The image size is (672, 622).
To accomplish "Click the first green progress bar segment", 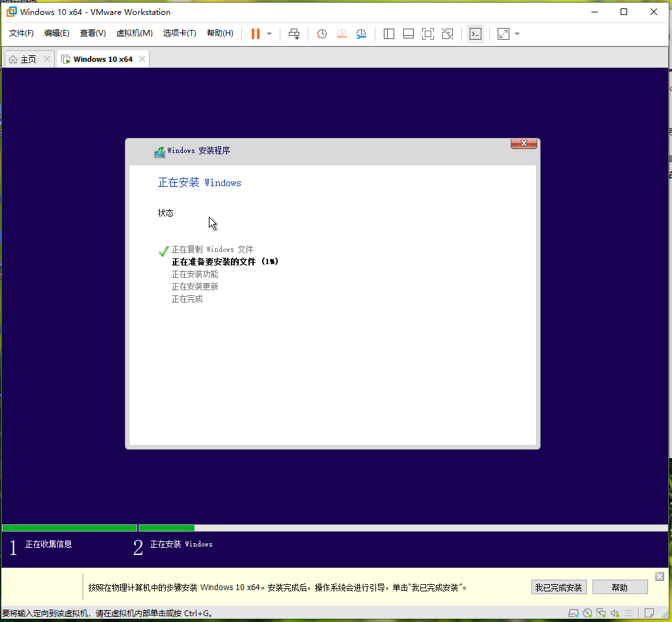I will tap(70, 528).
